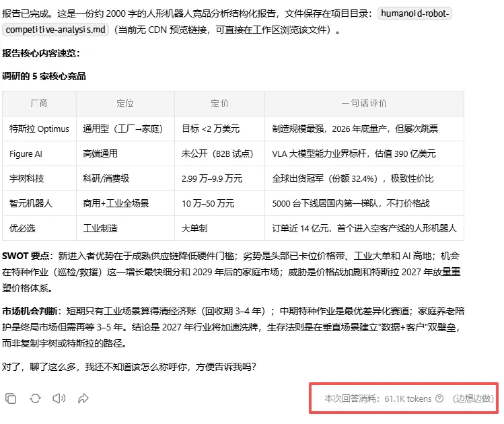Select the 特斯拉 Optimus table cell
Viewport: 504px width, 424px height.
coord(39,129)
